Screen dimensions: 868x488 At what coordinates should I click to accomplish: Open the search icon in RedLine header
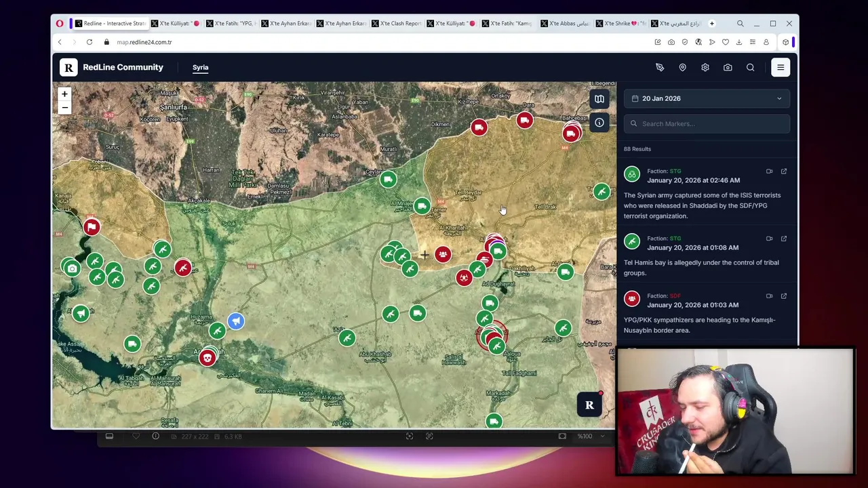tap(750, 67)
